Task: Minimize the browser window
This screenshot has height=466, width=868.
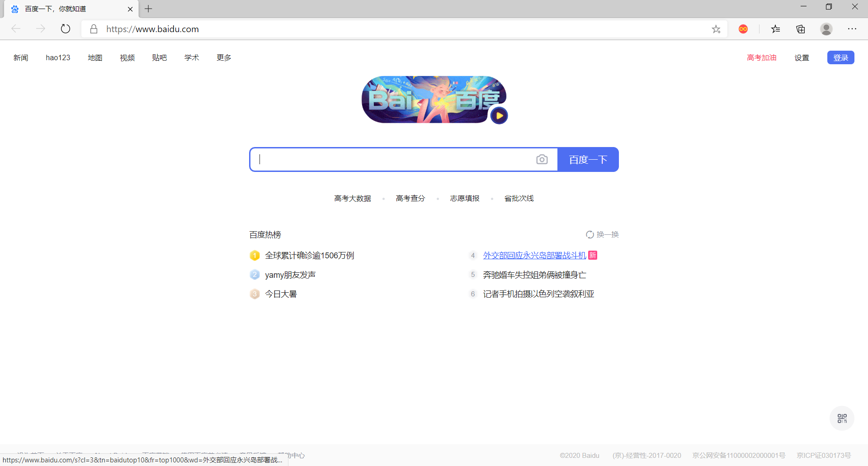Action: (803, 6)
